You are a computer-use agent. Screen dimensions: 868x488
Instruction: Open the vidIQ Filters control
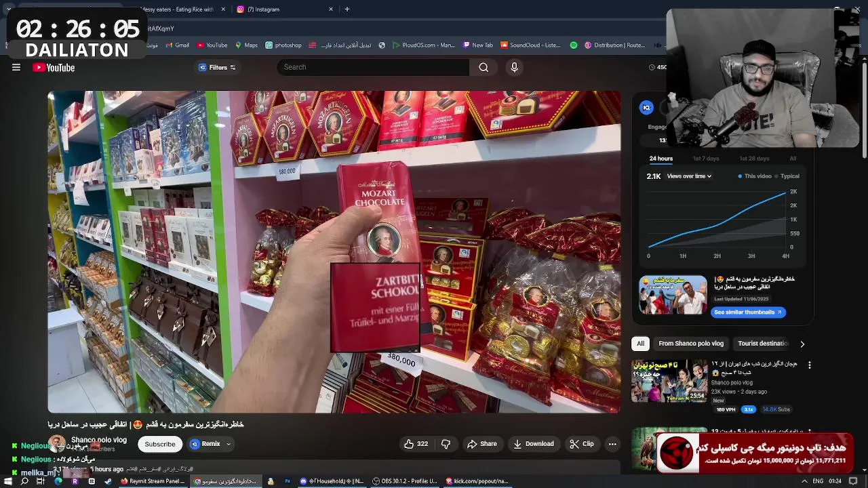click(x=217, y=67)
